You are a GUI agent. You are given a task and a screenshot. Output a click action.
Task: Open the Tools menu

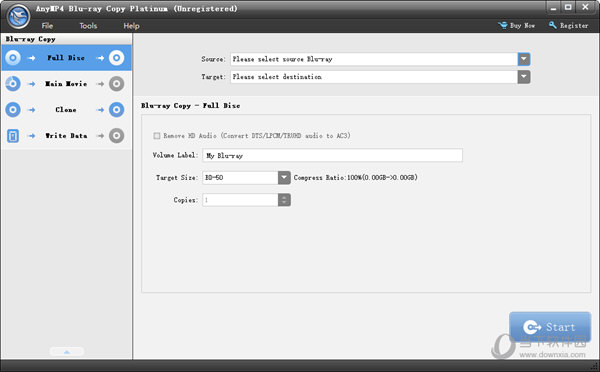(x=88, y=26)
